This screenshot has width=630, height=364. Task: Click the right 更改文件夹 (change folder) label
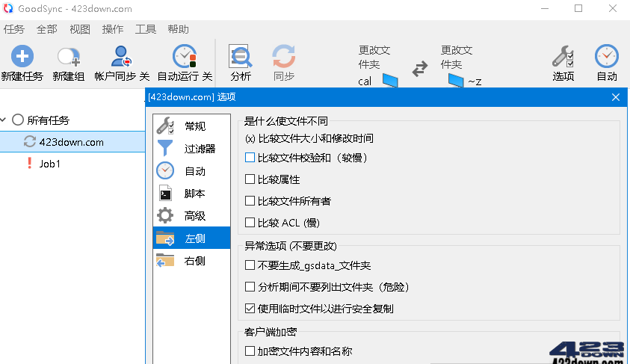[x=457, y=57]
